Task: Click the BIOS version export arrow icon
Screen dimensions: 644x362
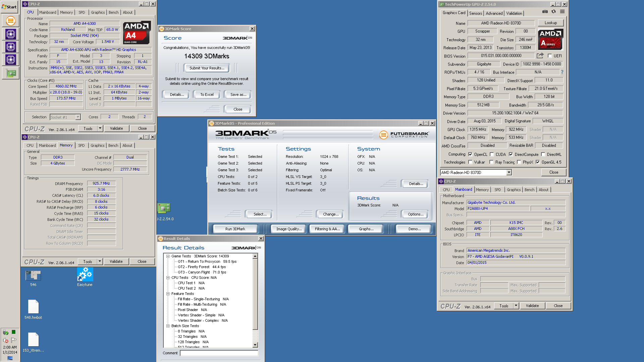Action: (540, 56)
